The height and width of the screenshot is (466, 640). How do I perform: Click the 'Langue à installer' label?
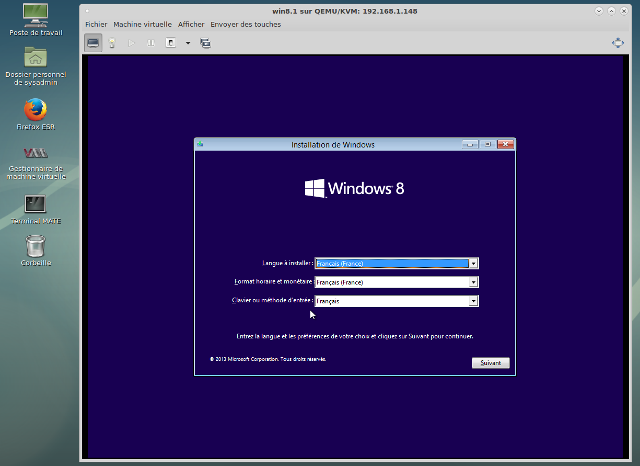287,263
